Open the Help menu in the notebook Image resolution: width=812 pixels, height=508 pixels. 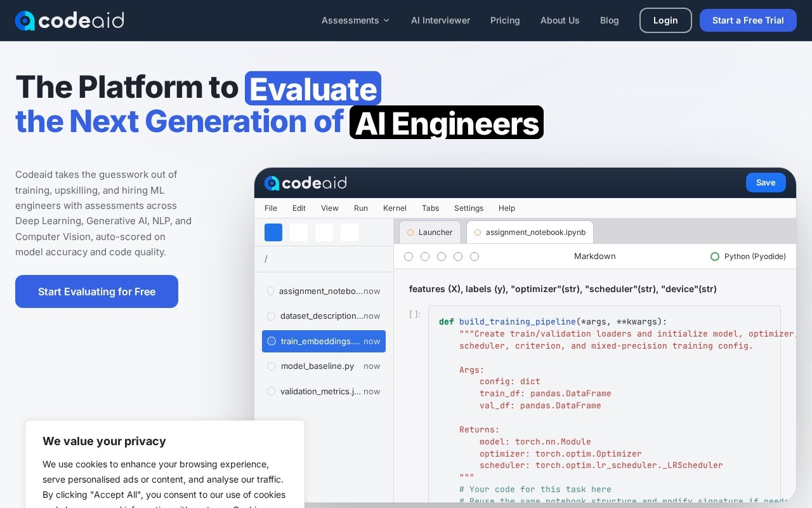click(x=507, y=208)
